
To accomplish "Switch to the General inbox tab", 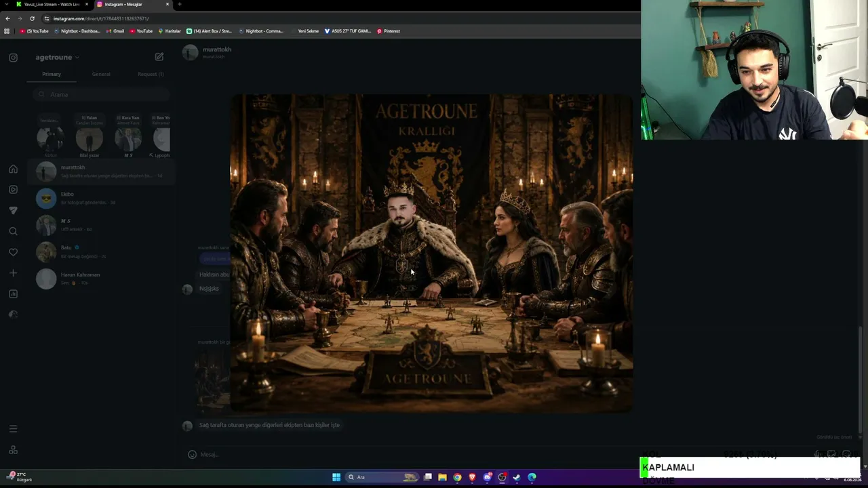I will (x=101, y=74).
